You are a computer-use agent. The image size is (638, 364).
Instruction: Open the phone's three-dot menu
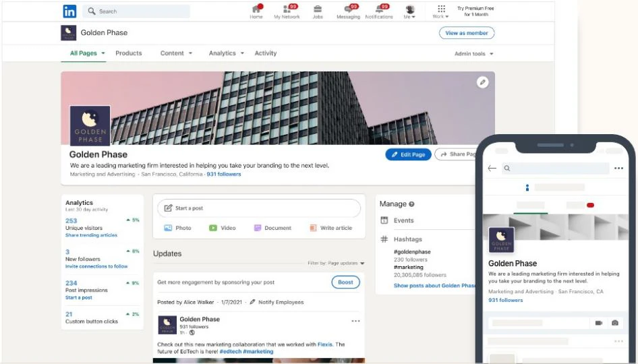619,168
